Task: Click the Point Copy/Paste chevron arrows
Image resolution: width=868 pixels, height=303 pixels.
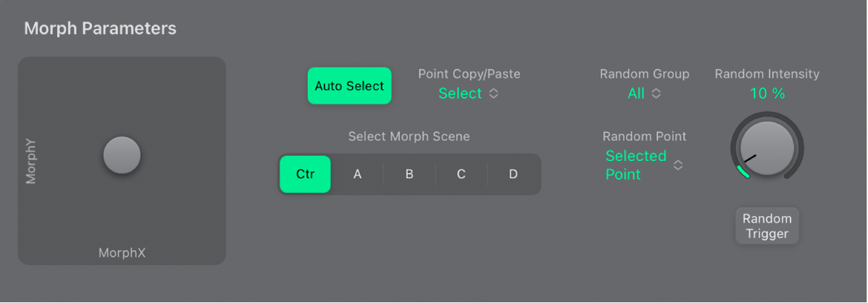Action: click(x=493, y=94)
